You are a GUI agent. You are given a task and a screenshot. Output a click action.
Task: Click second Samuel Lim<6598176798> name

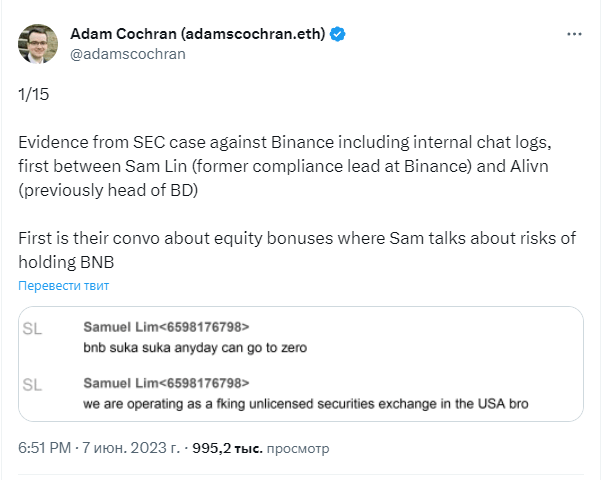[x=167, y=383]
